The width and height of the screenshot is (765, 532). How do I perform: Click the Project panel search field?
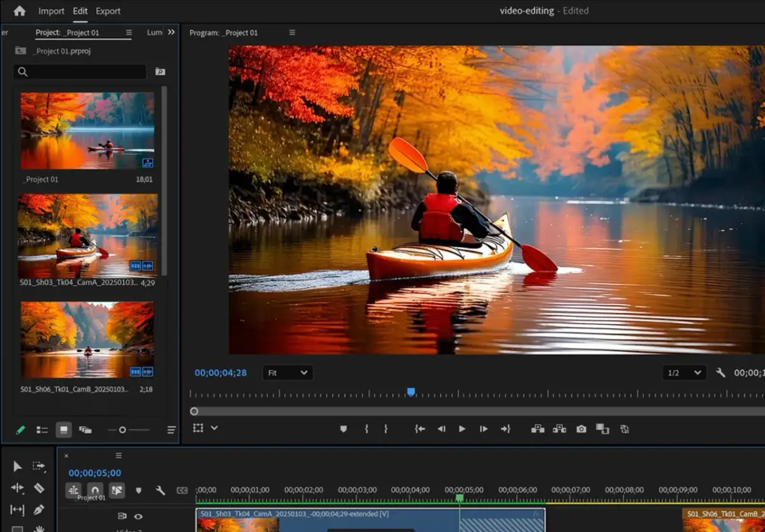(x=82, y=72)
